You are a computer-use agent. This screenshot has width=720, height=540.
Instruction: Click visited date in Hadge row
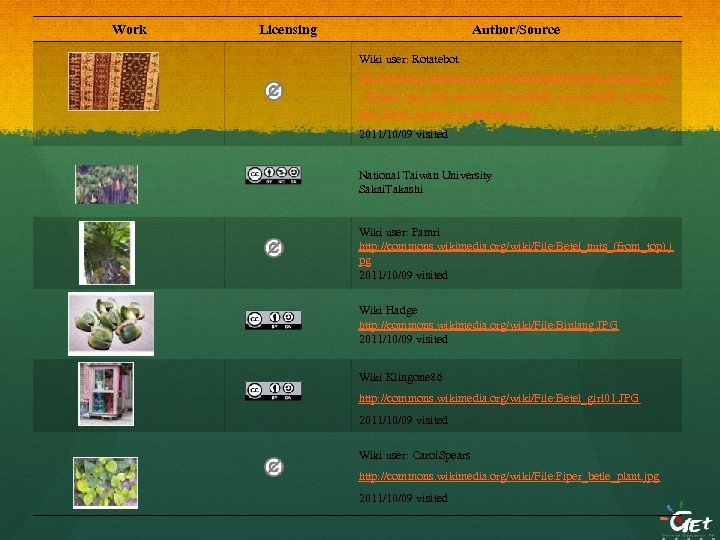pos(403,339)
